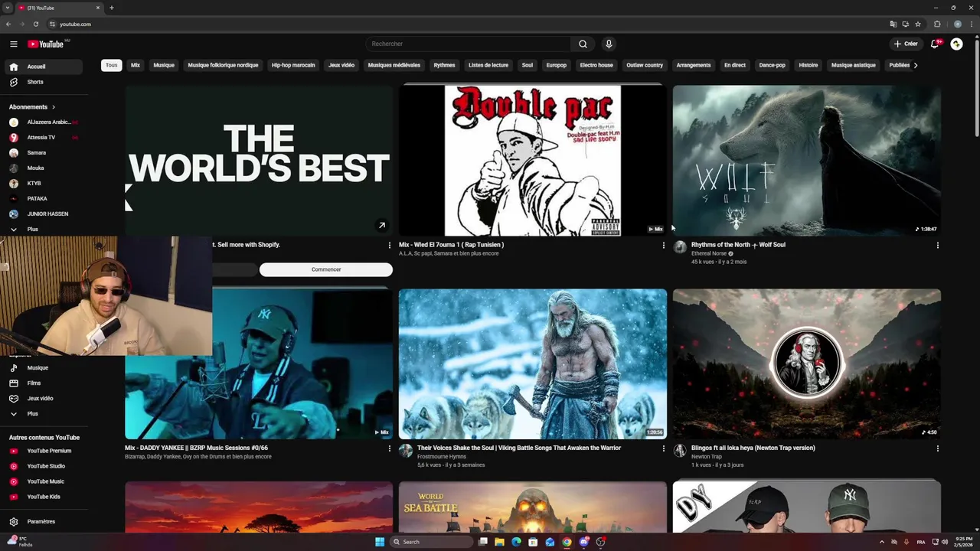
Task: Open the notifications bell
Action: tap(934, 44)
